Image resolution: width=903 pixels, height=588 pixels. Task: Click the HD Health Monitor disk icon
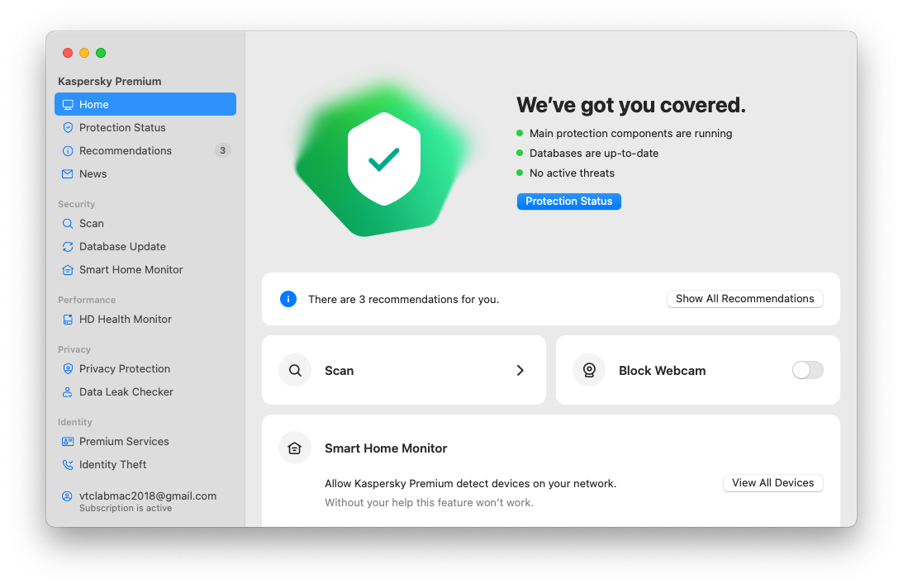(68, 319)
